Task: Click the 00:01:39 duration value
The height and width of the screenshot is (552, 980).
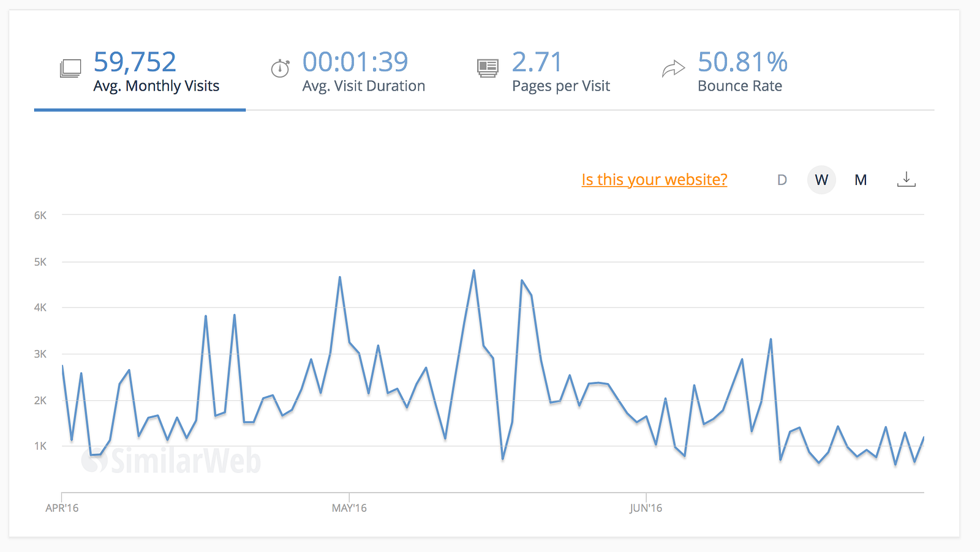Action: [x=355, y=62]
